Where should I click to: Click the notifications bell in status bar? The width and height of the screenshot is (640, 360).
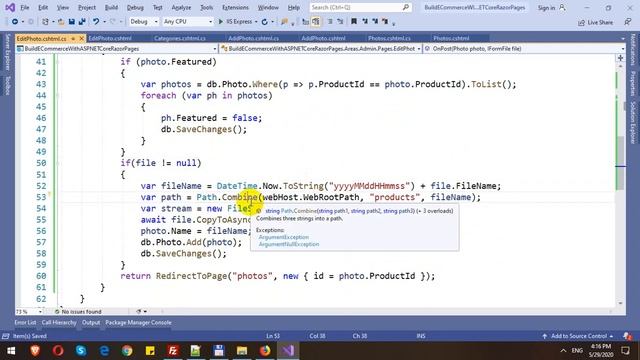coord(627,336)
